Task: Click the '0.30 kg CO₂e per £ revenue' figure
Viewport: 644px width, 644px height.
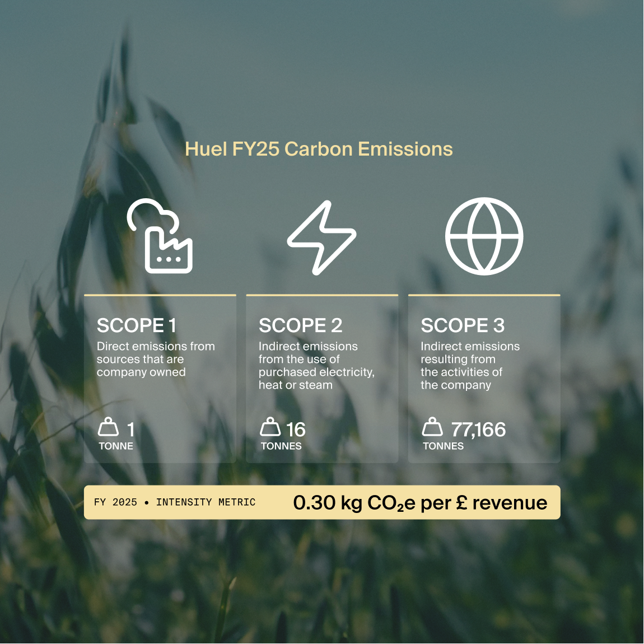Action: tap(420, 503)
